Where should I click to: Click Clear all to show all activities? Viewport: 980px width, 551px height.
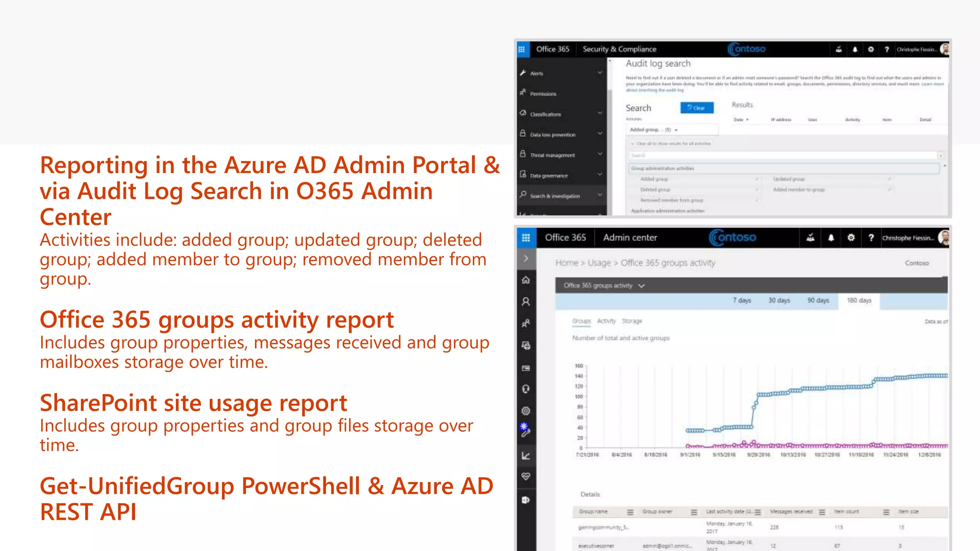(671, 143)
